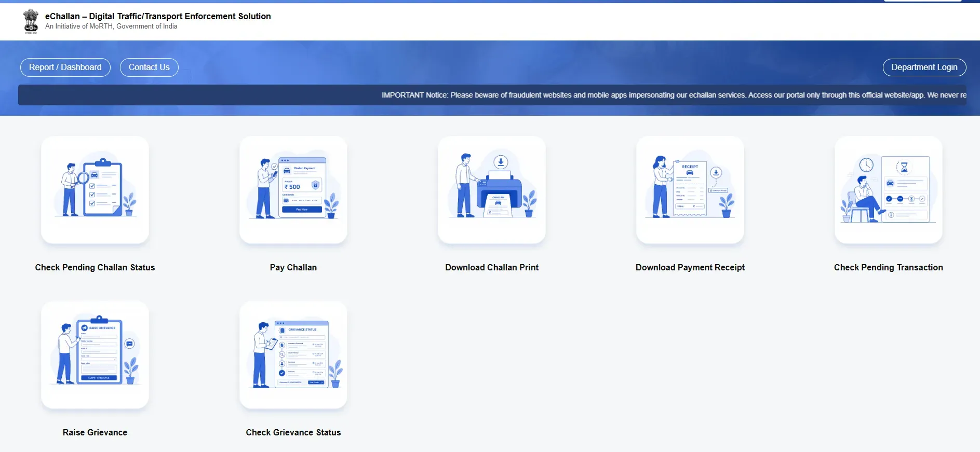Click the Government of India emblem logo
The image size is (980, 452).
[x=31, y=21]
